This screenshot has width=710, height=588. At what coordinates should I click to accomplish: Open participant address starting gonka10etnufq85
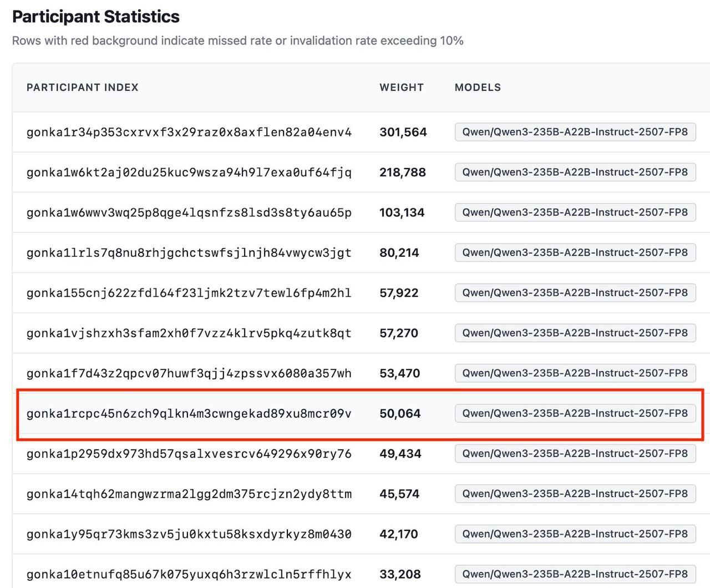(189, 575)
